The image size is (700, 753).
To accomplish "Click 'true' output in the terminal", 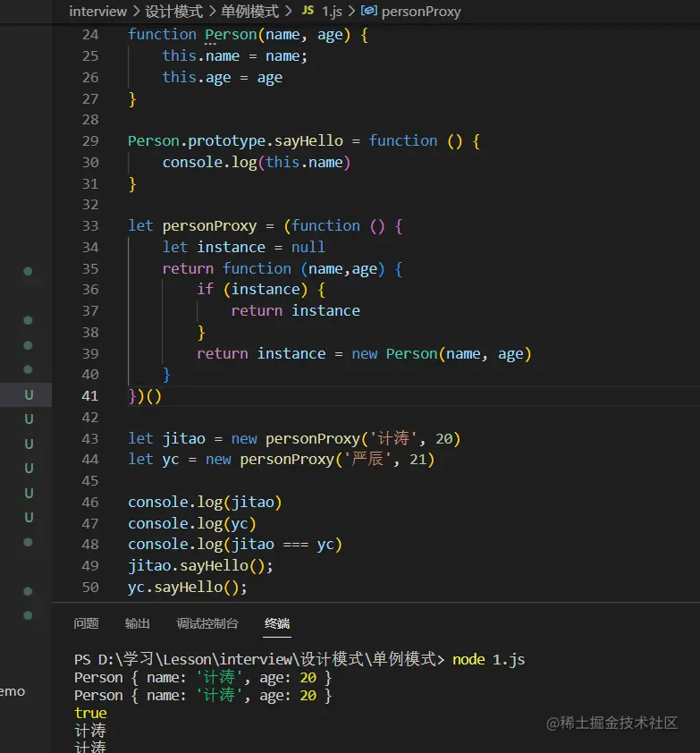I will 90,713.
